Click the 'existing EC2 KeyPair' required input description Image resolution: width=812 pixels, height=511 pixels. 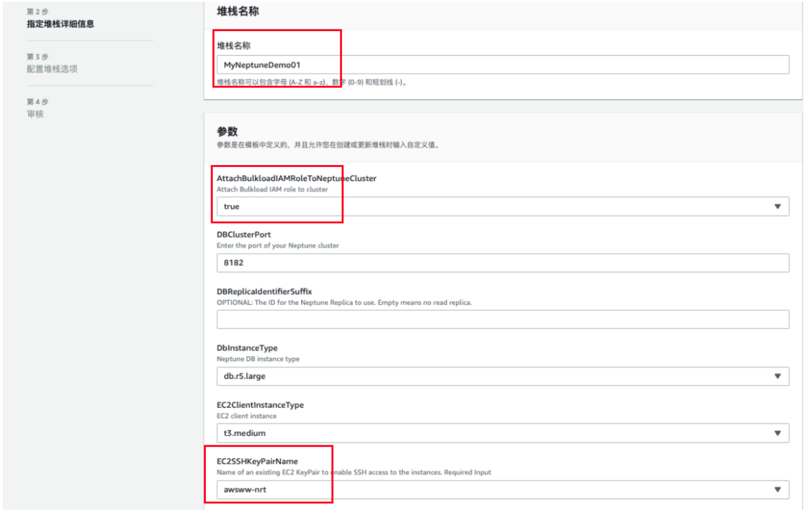click(354, 472)
